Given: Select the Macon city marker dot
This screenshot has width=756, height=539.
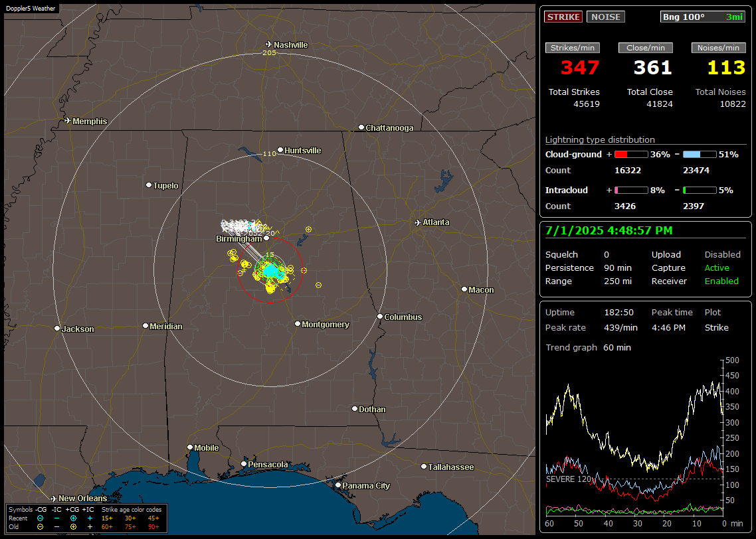Looking at the screenshot, I should [464, 289].
